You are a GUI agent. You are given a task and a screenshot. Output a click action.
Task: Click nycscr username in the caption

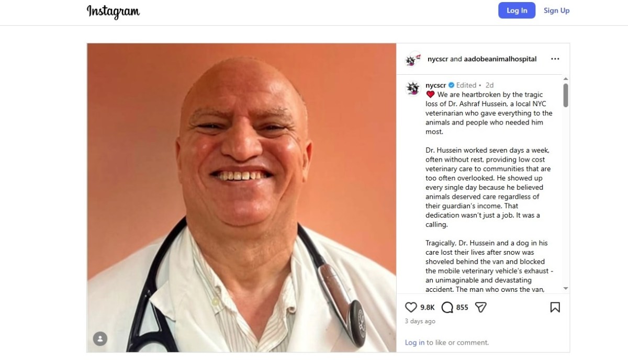click(x=435, y=85)
